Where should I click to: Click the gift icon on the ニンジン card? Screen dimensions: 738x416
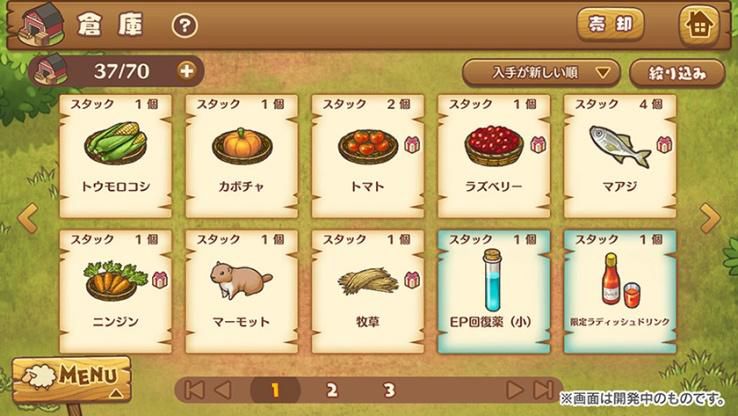(x=160, y=280)
